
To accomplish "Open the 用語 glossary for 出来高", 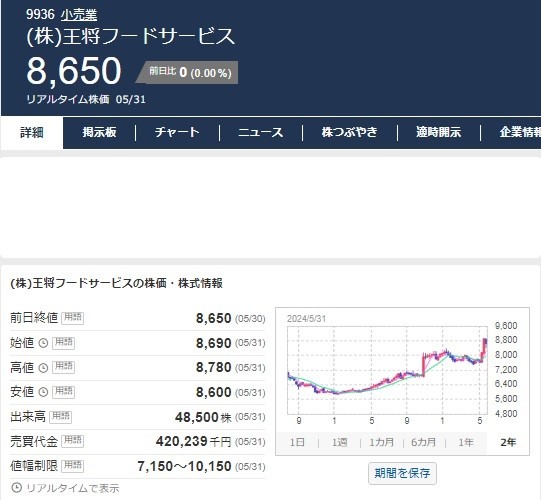I will click(x=61, y=417).
